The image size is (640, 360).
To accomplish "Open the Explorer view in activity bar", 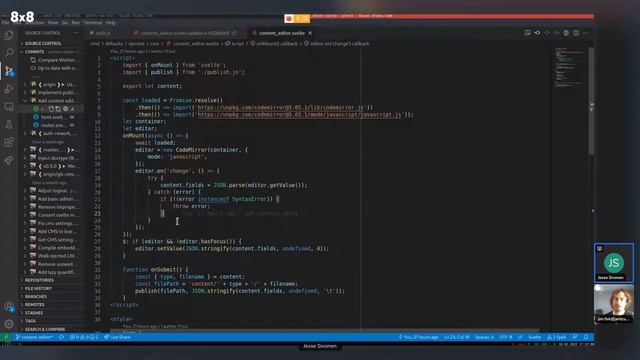I will tap(9, 35).
